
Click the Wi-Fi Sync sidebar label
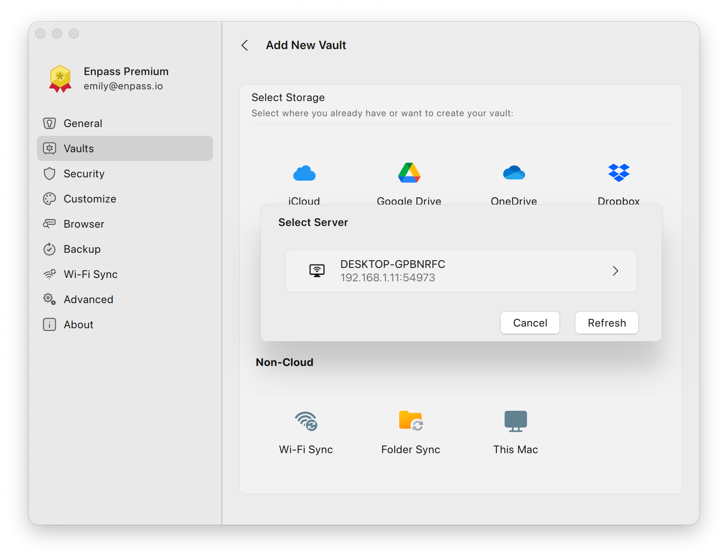(x=91, y=274)
